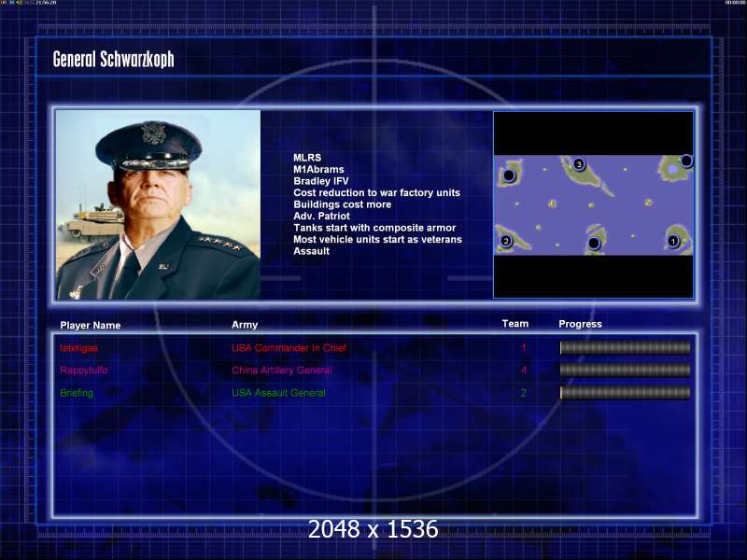Click the "Progress" column header

580,324
